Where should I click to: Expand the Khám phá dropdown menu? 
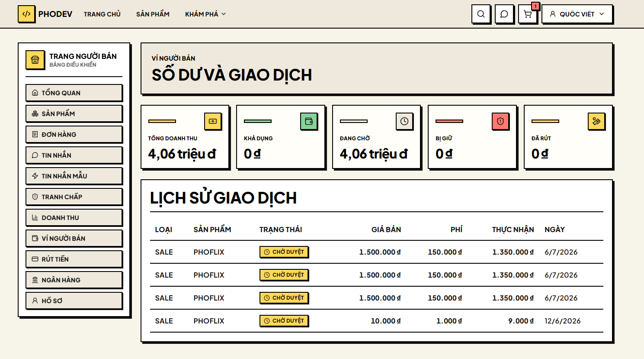tap(205, 14)
